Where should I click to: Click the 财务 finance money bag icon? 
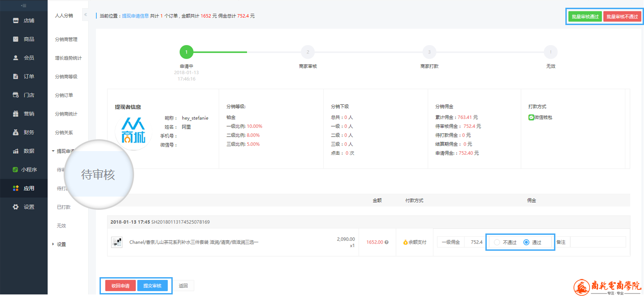pos(16,132)
